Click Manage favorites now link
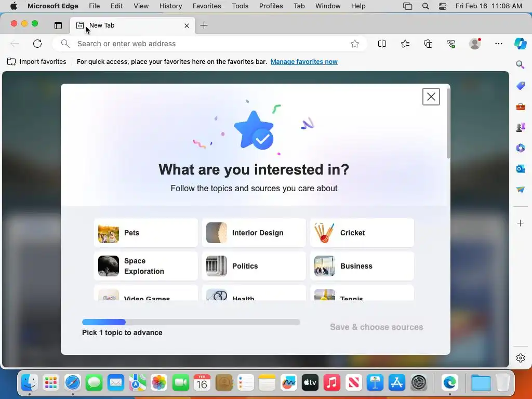532x399 pixels. 304,62
